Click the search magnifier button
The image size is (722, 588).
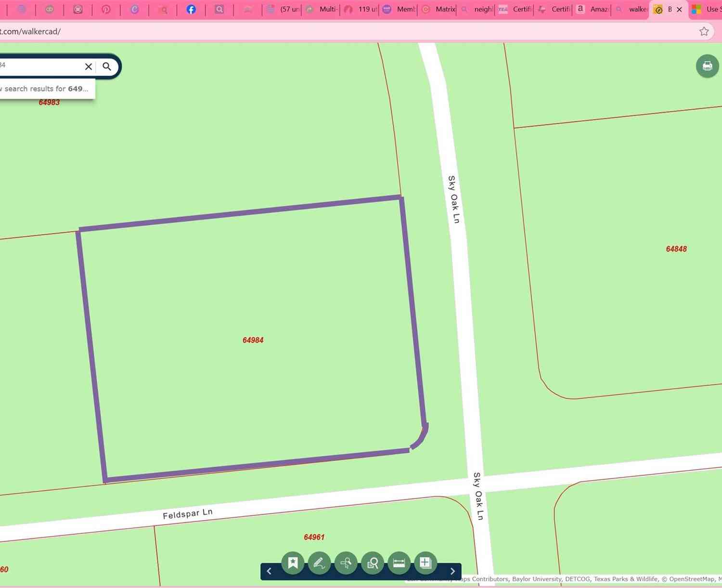click(107, 66)
